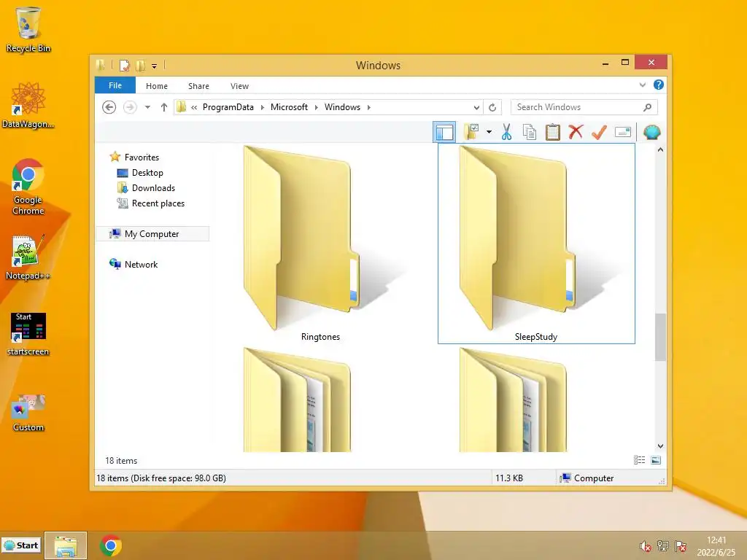This screenshot has width=747, height=560.
Task: Click the orange checkmark Properties icon
Action: pyautogui.click(x=600, y=132)
